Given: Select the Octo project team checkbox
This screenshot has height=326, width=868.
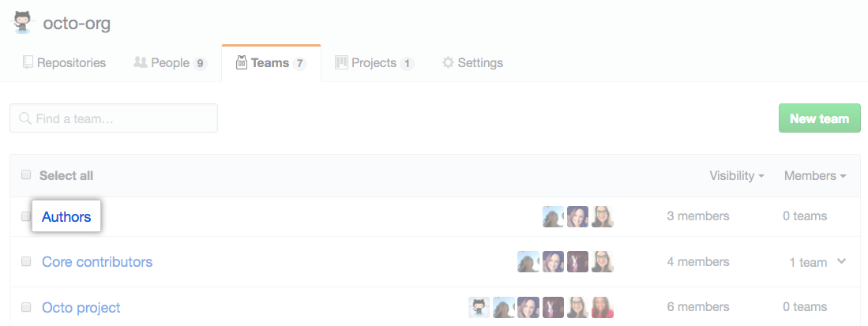Looking at the screenshot, I should point(26,307).
